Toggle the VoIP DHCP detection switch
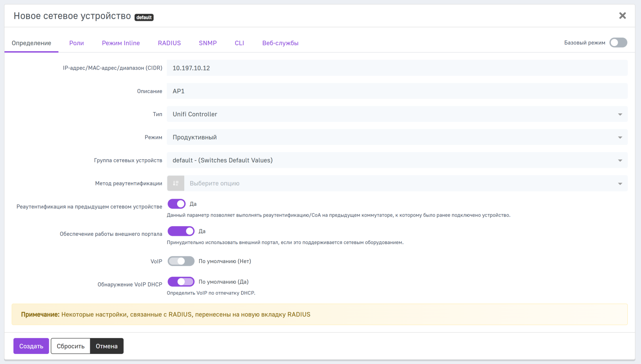 (181, 282)
